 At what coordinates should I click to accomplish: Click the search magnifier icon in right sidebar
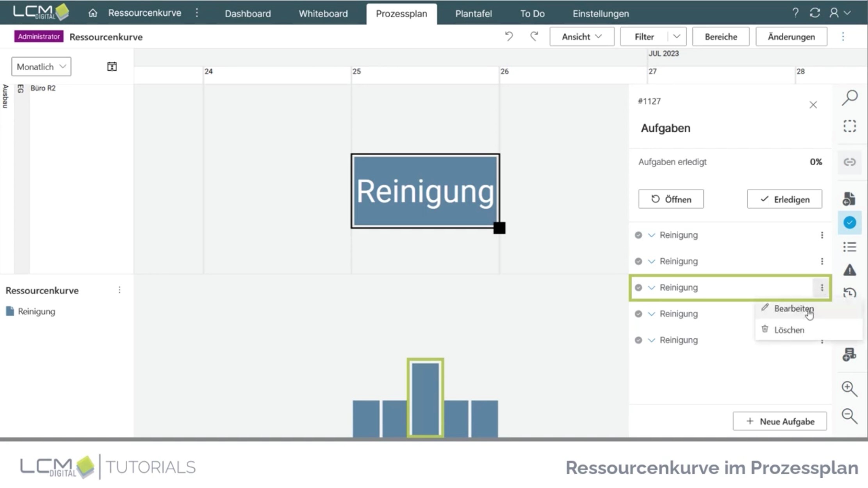[x=850, y=98]
